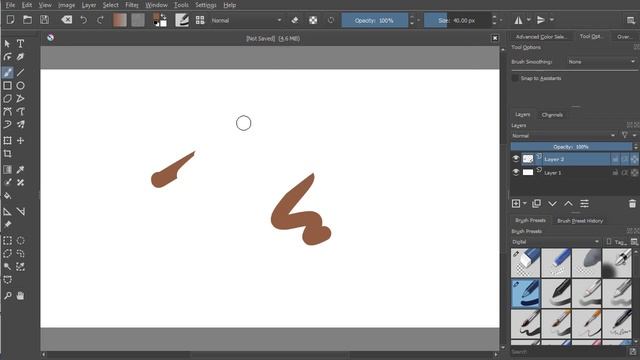Select the Rectangular Selection tool
This screenshot has height=360, width=640.
pyautogui.click(x=7, y=240)
